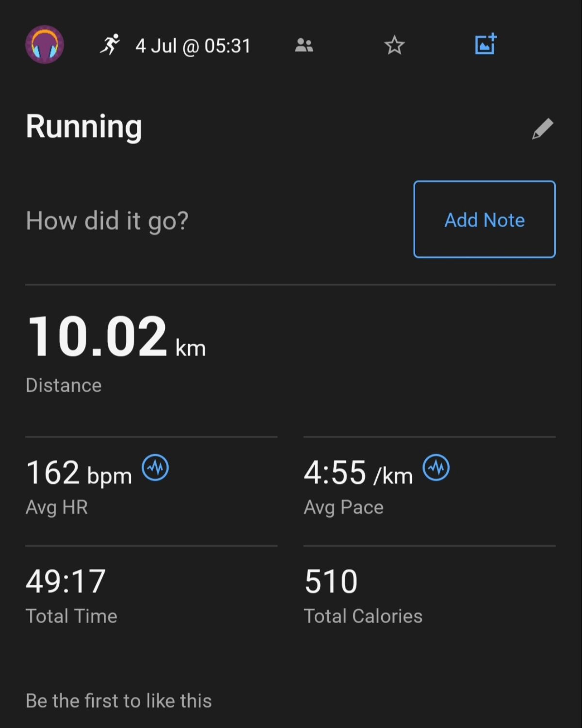Tap the '4 Jul @ 05:31' date label
Screen dimensions: 582x728
(193, 46)
